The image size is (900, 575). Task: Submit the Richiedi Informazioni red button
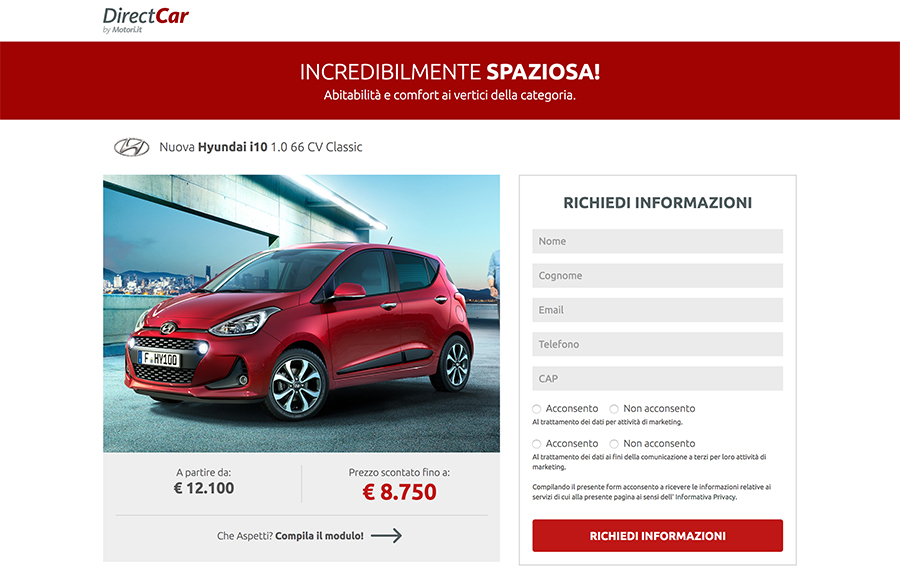(x=657, y=535)
